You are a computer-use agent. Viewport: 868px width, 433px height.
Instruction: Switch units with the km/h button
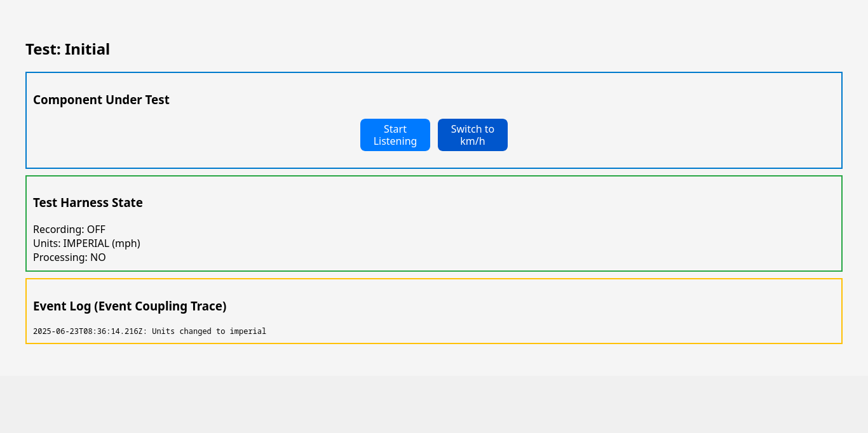click(x=473, y=135)
